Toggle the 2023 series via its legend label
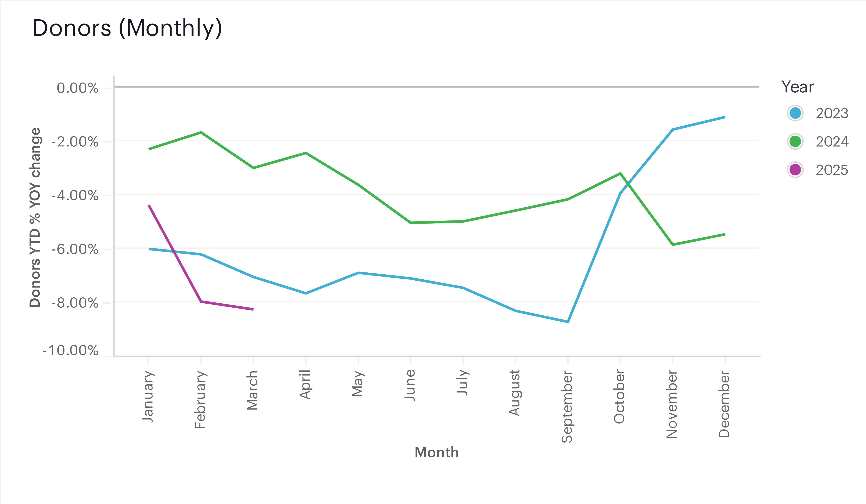Image resolution: width=866 pixels, height=504 pixels. coord(832,113)
